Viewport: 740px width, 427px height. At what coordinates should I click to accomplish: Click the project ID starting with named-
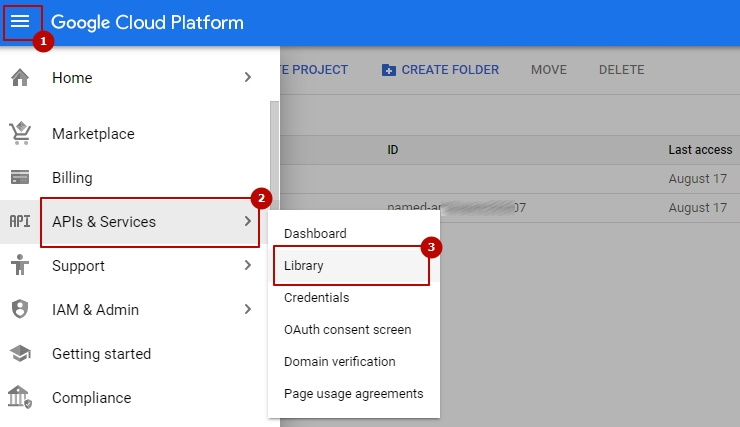tap(456, 208)
